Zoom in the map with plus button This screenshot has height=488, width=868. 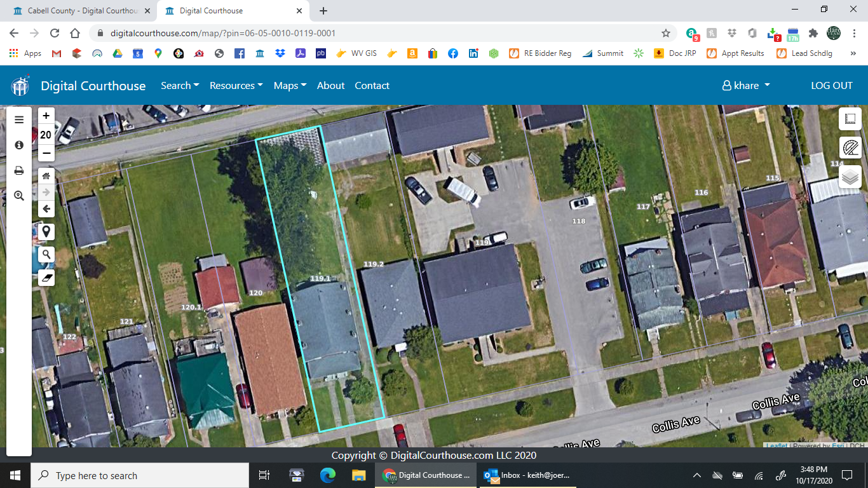pyautogui.click(x=46, y=116)
